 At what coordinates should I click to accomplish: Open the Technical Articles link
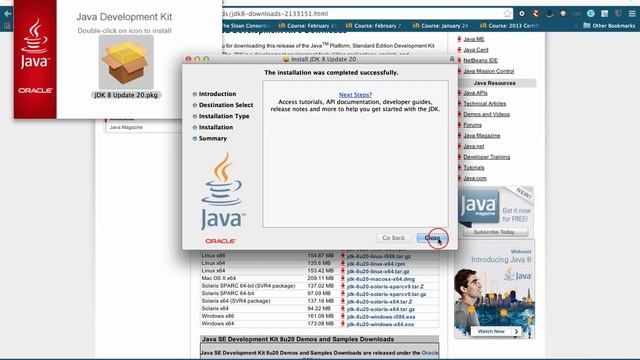click(484, 104)
